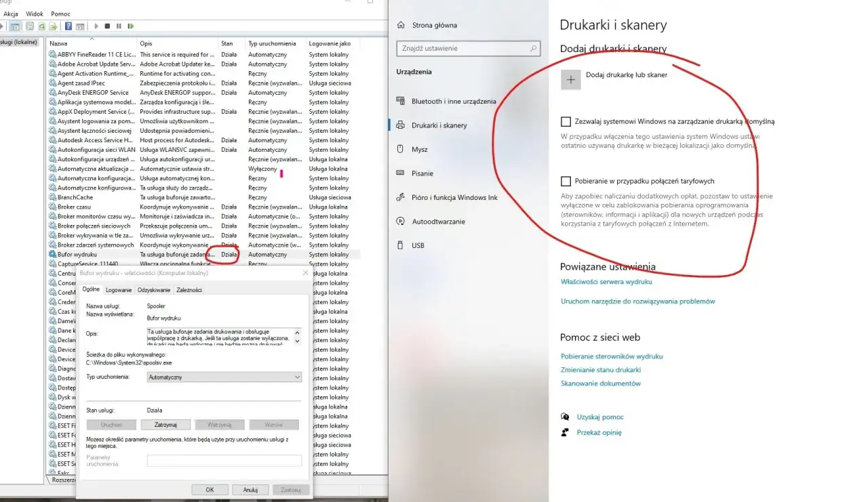Open Bluetooth i inne urządzenia settings
This screenshot has width=868, height=502.
tap(453, 102)
